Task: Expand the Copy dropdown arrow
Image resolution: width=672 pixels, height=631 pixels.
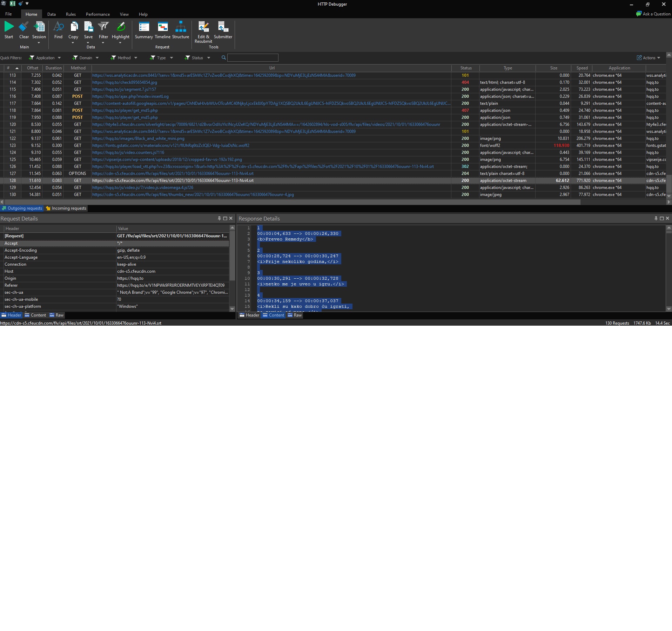Action: (x=73, y=43)
